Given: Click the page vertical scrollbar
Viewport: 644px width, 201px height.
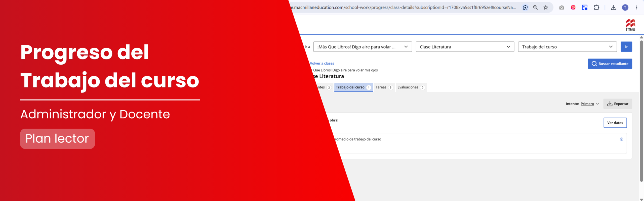Looking at the screenshot, I should point(641,111).
